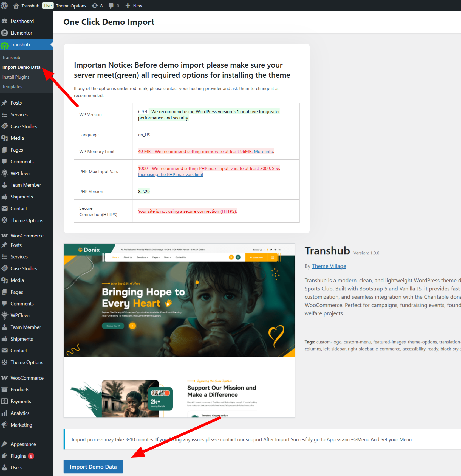Image resolution: width=461 pixels, height=476 pixels.
Task: Open Shipments via its sidebar icon
Action: point(5,197)
